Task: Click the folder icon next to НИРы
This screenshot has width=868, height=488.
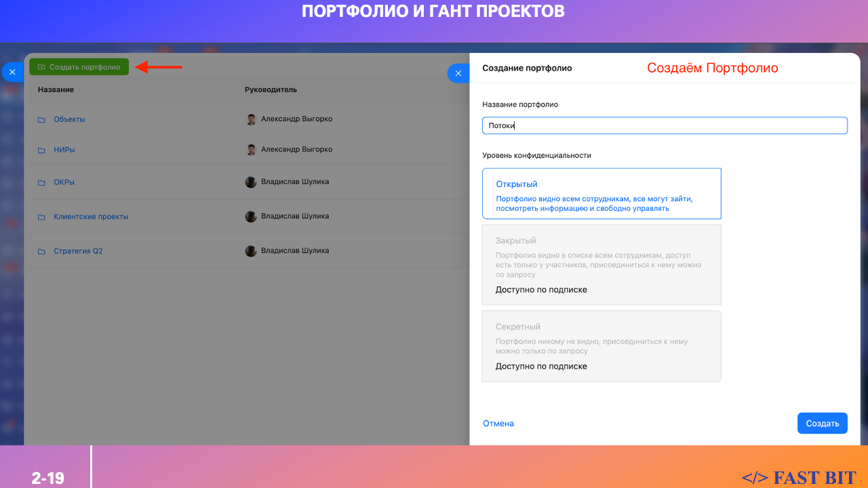Action: coord(41,150)
